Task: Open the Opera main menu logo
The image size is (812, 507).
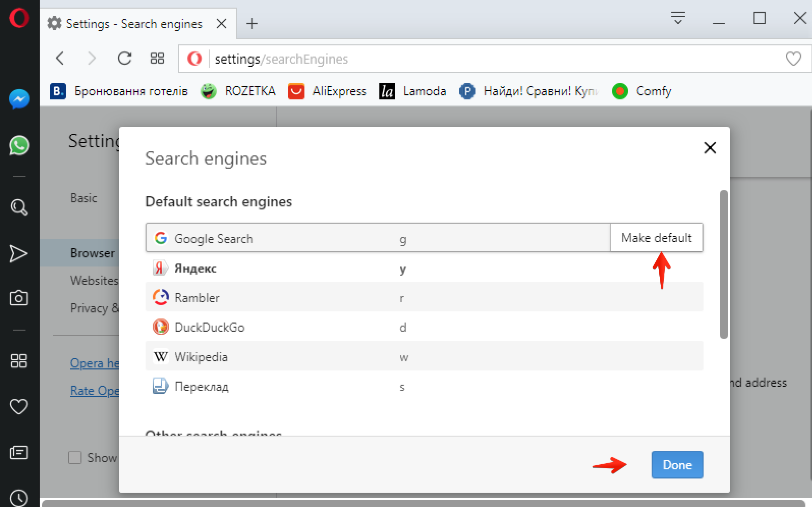Action: coord(19,18)
